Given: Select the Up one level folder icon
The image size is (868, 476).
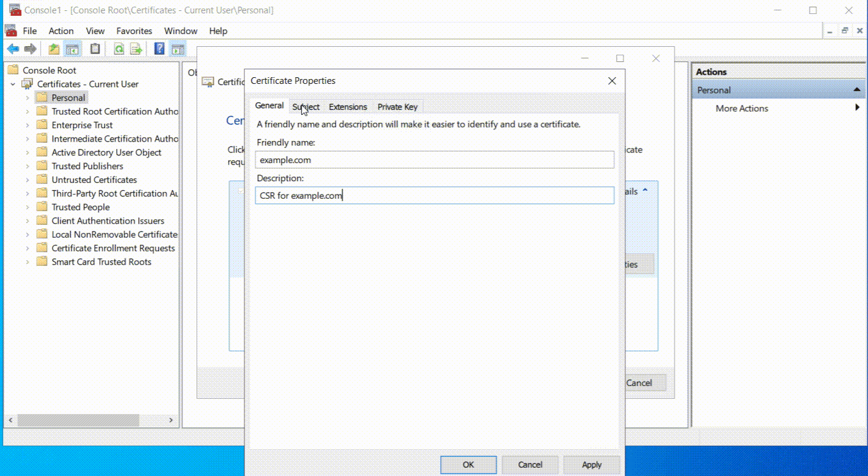Looking at the screenshot, I should tap(53, 49).
